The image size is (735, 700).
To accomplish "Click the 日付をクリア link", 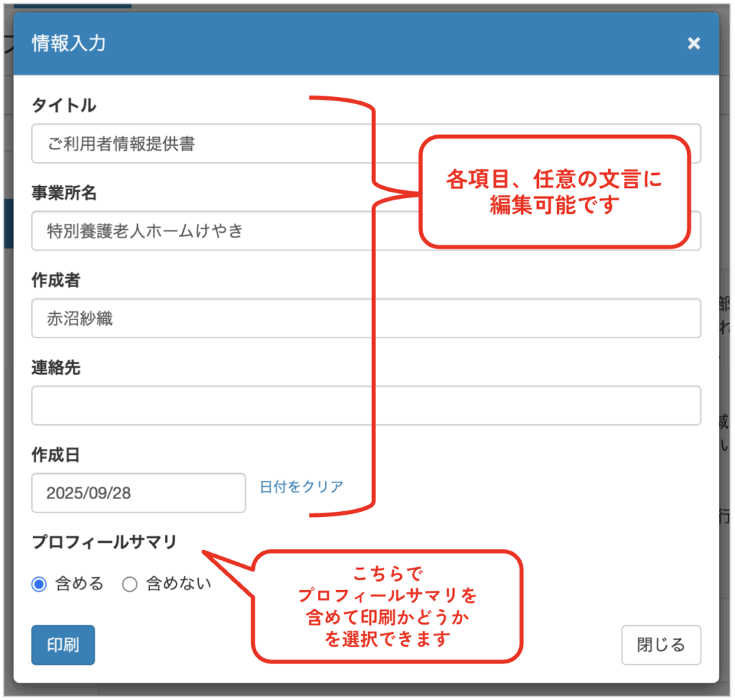I will point(301,487).
